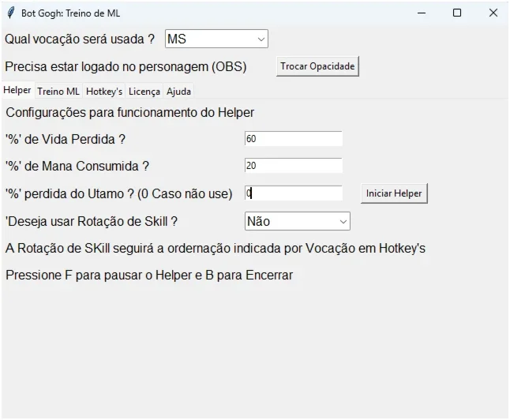Open the Licença tab
Screen dimensions: 510x420
point(144,92)
